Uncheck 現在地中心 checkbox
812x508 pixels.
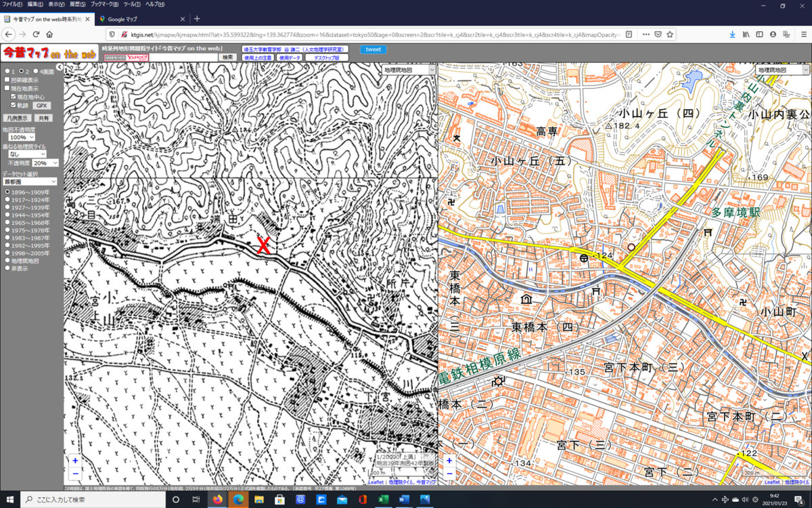[x=14, y=97]
